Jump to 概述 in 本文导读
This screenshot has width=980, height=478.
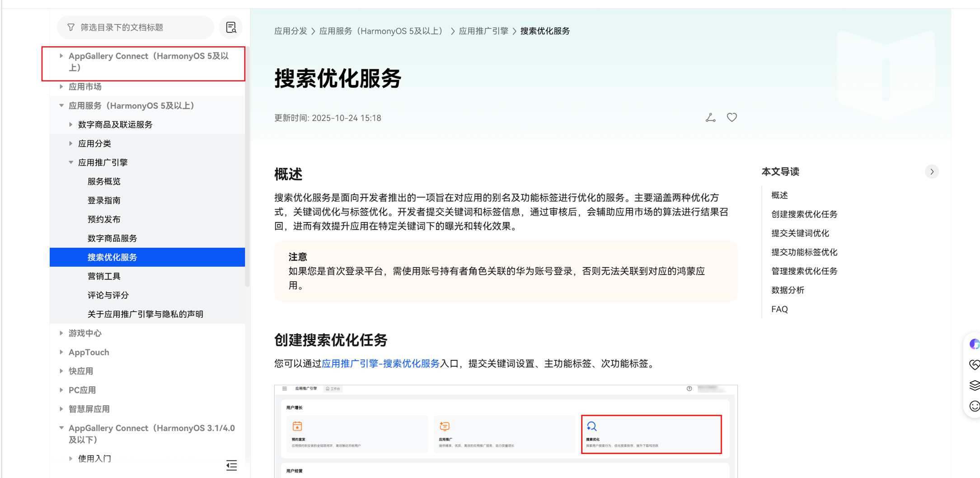click(x=779, y=195)
